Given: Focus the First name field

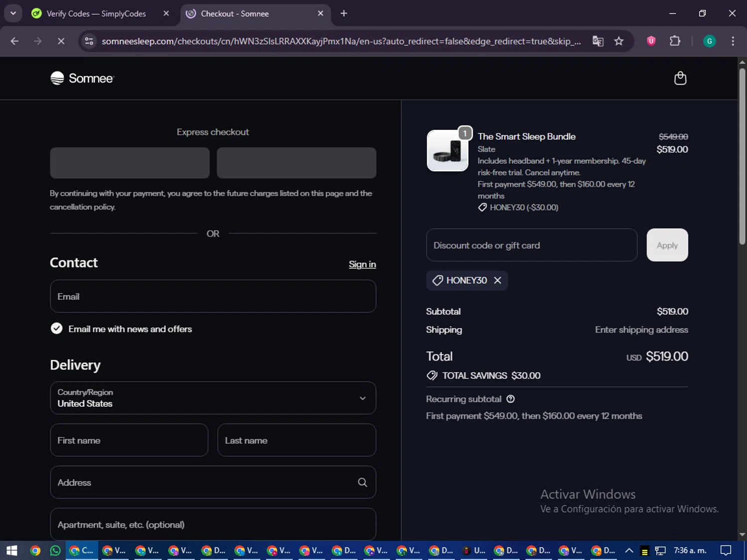Looking at the screenshot, I should tap(129, 440).
